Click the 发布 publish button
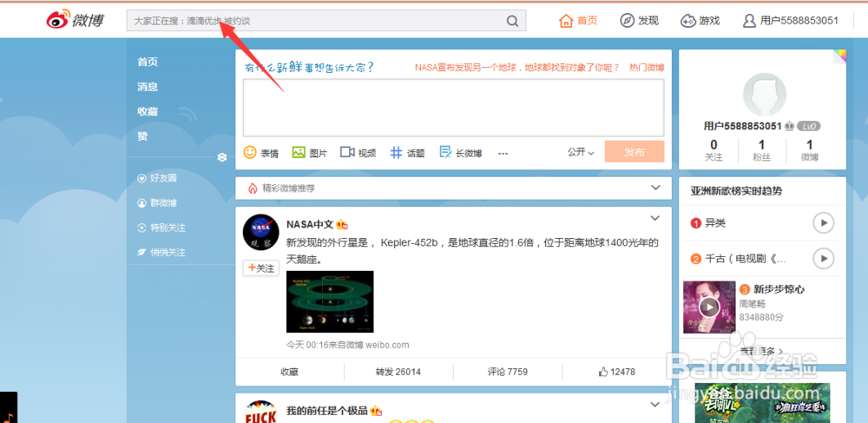This screenshot has width=868, height=423. pyautogui.click(x=635, y=152)
